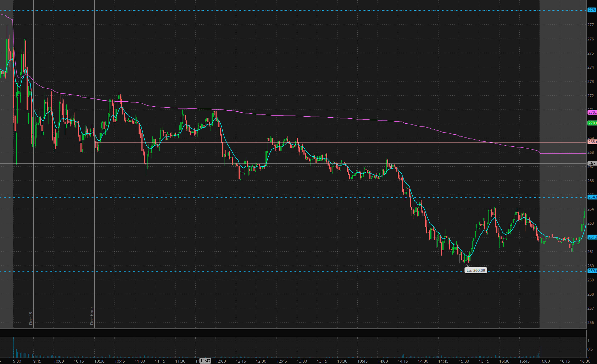Viewport: 597px width, 364px height.
Task: Click the blue 278 price level tag
Action: pos(592,10)
